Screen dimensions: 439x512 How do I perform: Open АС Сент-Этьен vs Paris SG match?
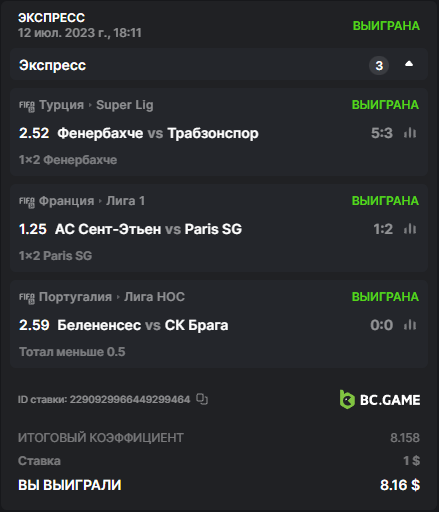[x=148, y=229]
